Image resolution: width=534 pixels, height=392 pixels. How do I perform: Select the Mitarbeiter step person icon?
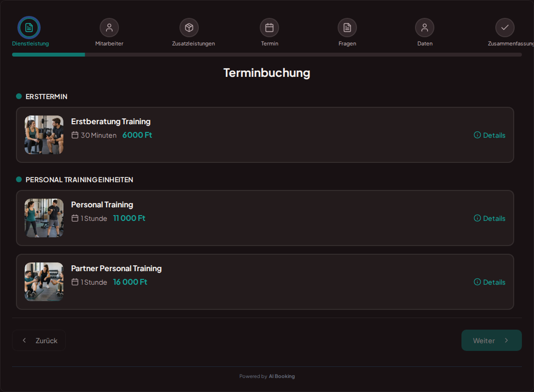109,28
